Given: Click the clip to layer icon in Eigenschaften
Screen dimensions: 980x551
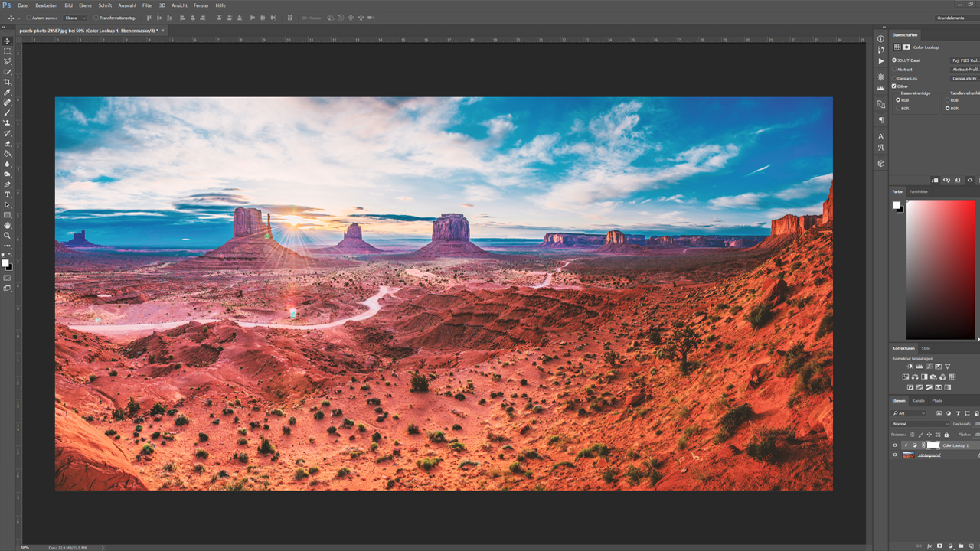Looking at the screenshot, I should click(x=935, y=180).
